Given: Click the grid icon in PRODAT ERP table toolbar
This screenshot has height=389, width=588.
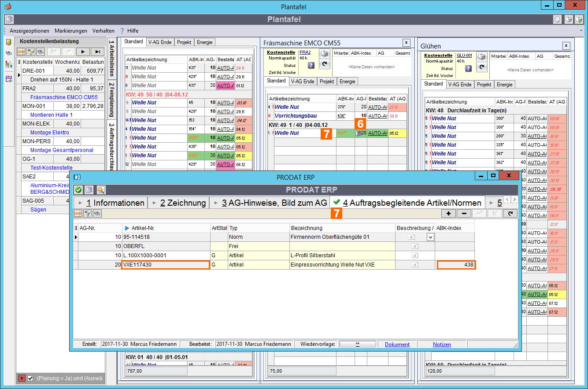Looking at the screenshot, I should tap(78, 213).
